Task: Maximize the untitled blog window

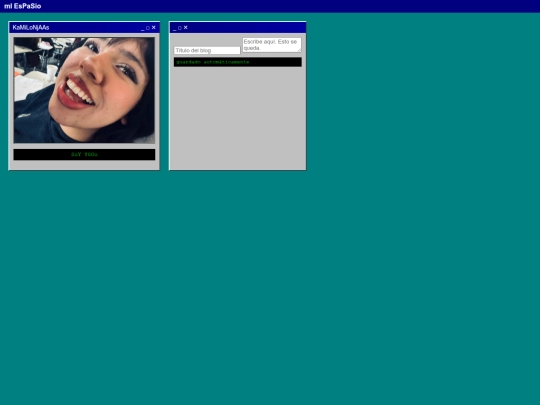Action: pyautogui.click(x=179, y=28)
